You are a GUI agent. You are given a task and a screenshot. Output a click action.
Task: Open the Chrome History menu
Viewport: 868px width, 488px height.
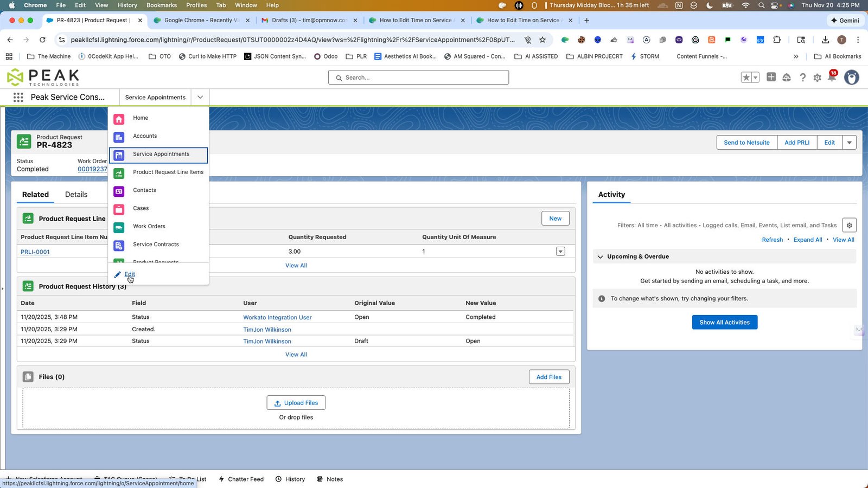(127, 5)
